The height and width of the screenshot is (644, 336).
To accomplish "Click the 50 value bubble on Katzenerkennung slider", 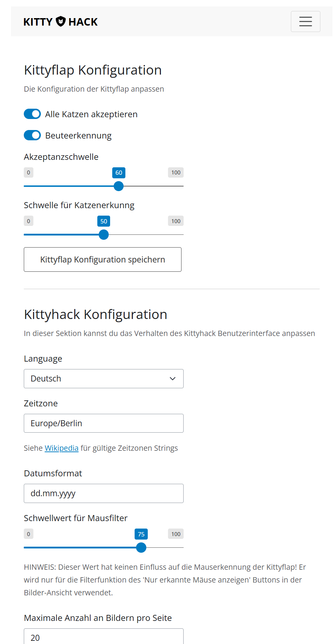I will click(104, 221).
